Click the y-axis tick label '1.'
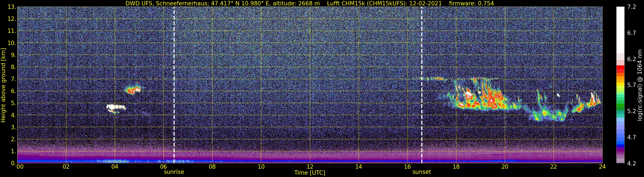This screenshot has width=644, height=177. (13, 151)
